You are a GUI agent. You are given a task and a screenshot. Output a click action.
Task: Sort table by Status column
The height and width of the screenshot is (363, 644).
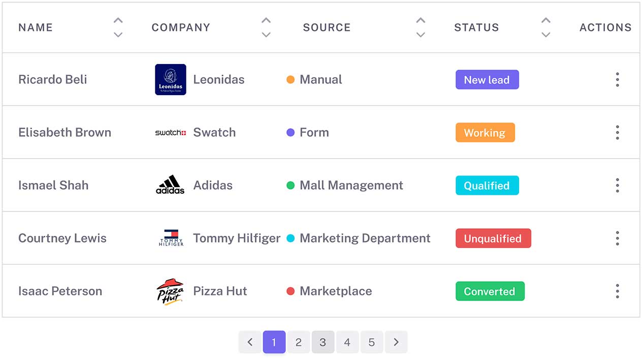[546, 27]
